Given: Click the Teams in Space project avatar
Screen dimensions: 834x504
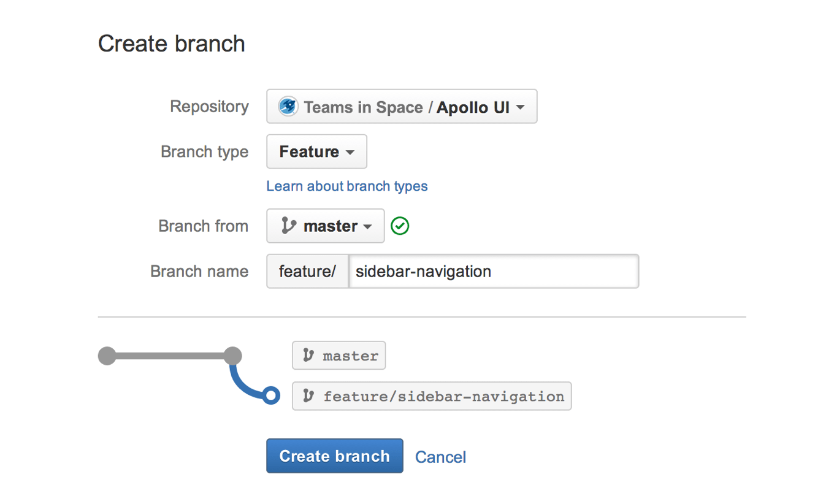Looking at the screenshot, I should (288, 107).
